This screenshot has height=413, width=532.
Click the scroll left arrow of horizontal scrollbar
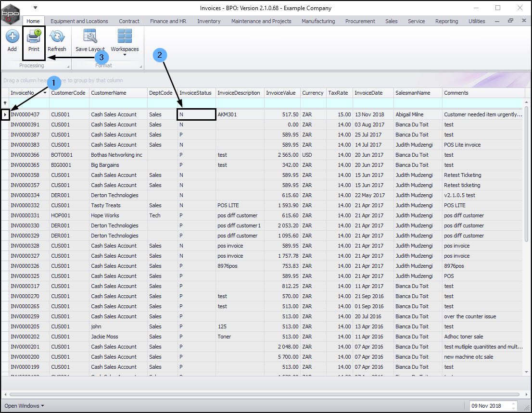click(5, 394)
